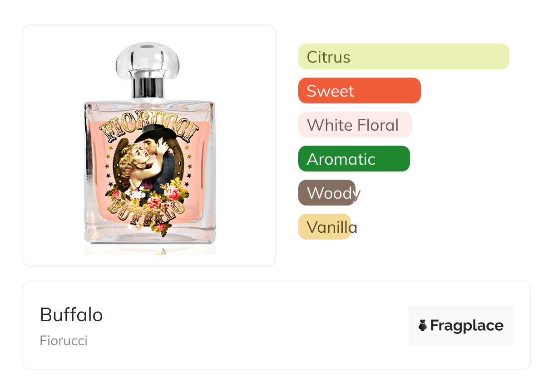Open the Buffalo perfume title
The image size is (553, 392).
pyautogui.click(x=71, y=314)
